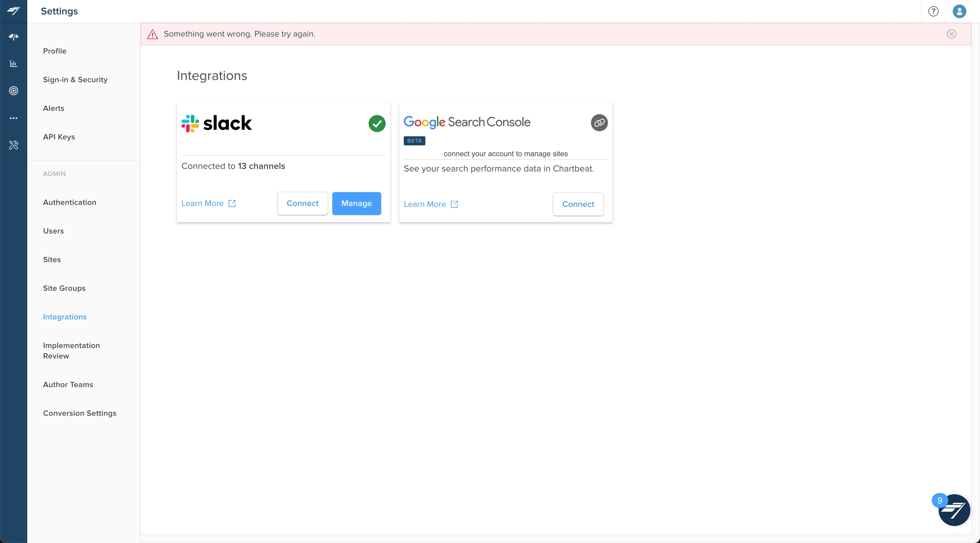980x543 pixels.
Task: Open the API Keys settings page
Action: (59, 137)
